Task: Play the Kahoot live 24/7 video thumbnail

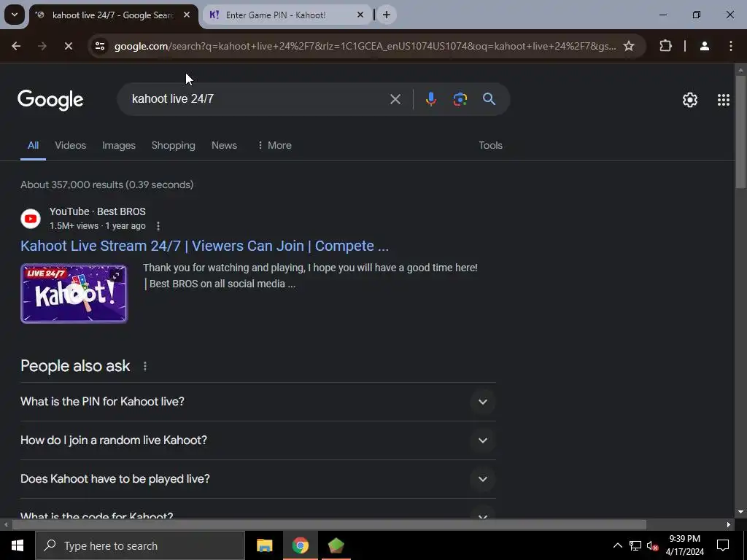Action: [x=74, y=293]
